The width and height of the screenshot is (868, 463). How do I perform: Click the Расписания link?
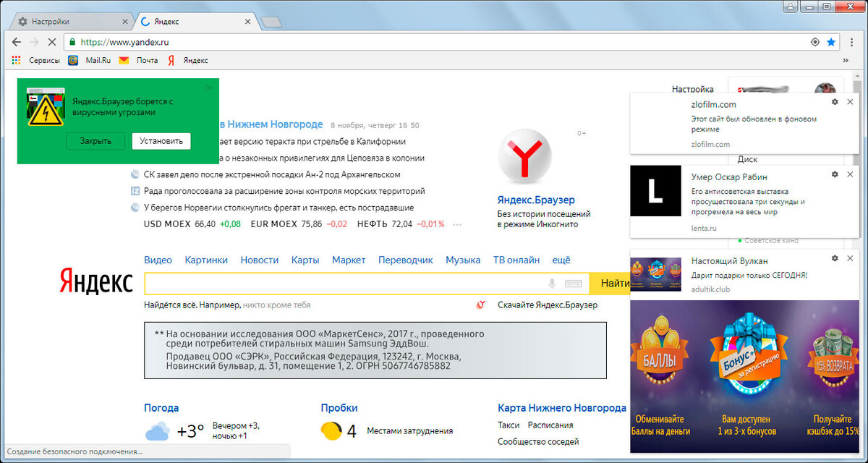[x=550, y=425]
